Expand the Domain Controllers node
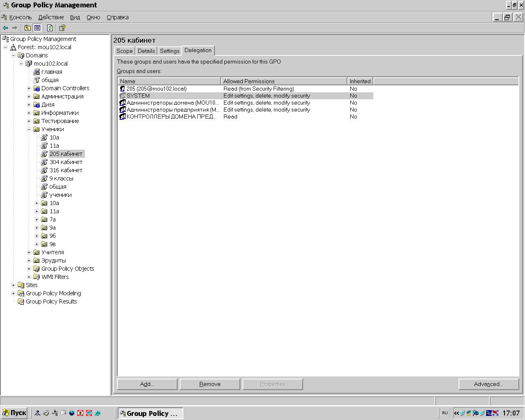The height and width of the screenshot is (420, 525). pos(29,88)
